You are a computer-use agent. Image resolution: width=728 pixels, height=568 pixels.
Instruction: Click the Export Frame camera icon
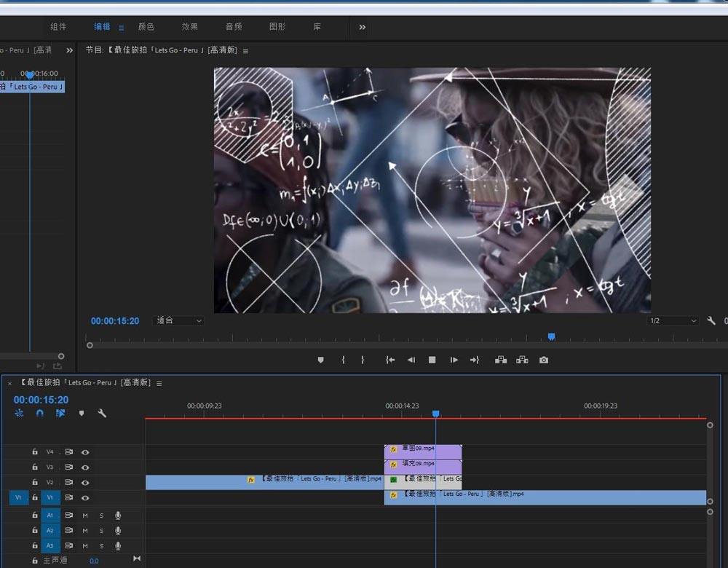coord(544,360)
